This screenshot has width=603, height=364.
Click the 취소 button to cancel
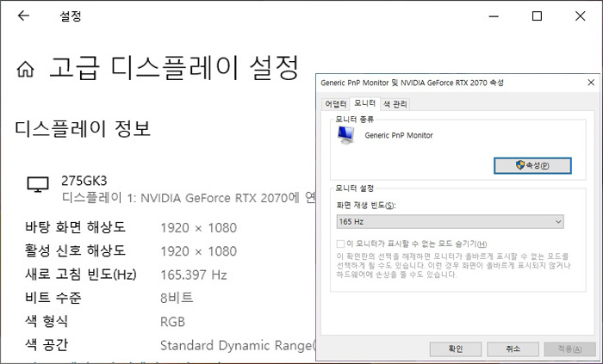(x=512, y=349)
